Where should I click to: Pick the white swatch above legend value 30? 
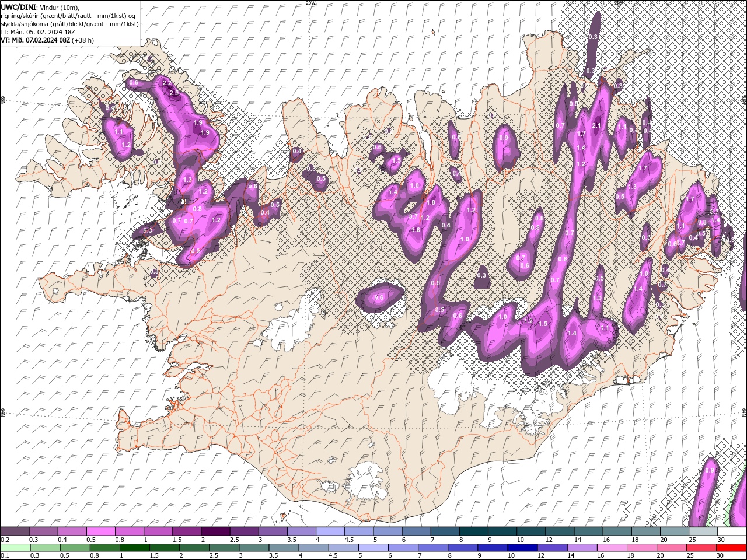[732, 531]
